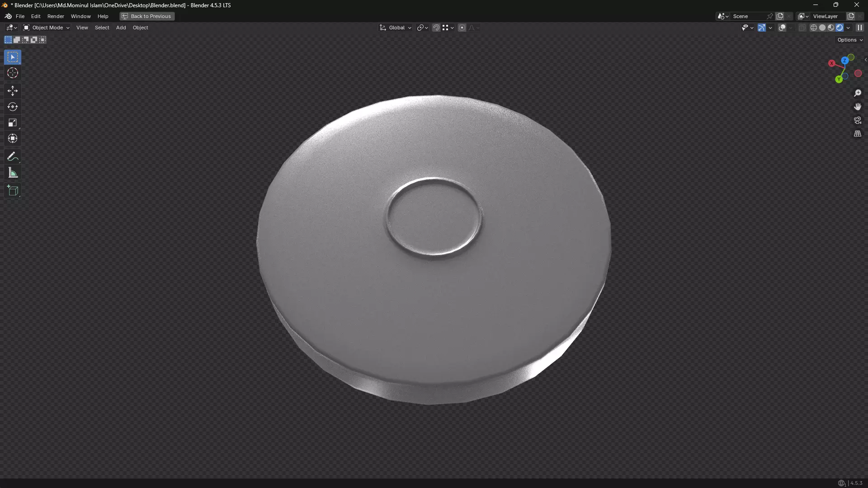Viewport: 868px width, 488px height.
Task: Pick the Measure tool
Action: (x=13, y=173)
